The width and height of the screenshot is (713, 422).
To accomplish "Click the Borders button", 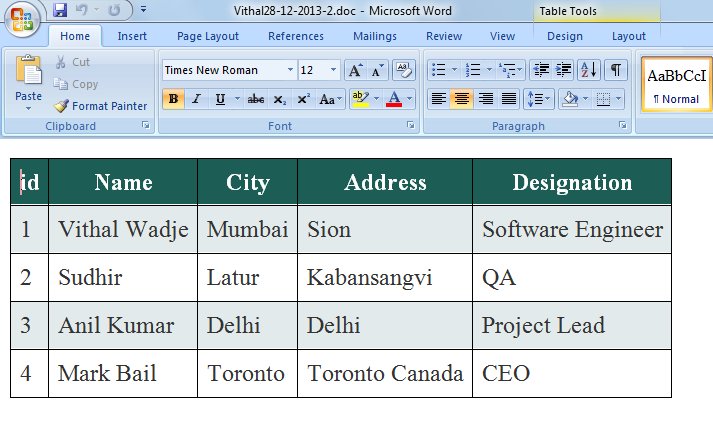I will coord(603,99).
